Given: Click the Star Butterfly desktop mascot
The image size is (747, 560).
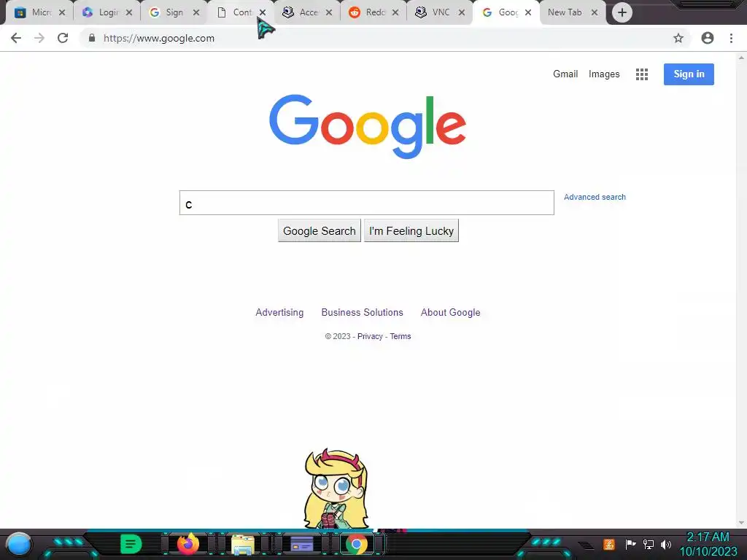Looking at the screenshot, I should click(x=336, y=489).
